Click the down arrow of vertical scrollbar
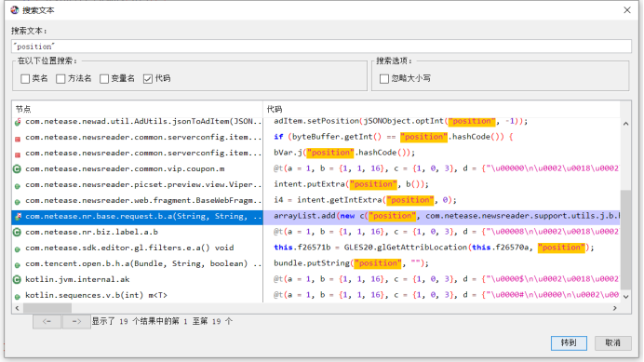644x362 pixels. tap(625, 296)
